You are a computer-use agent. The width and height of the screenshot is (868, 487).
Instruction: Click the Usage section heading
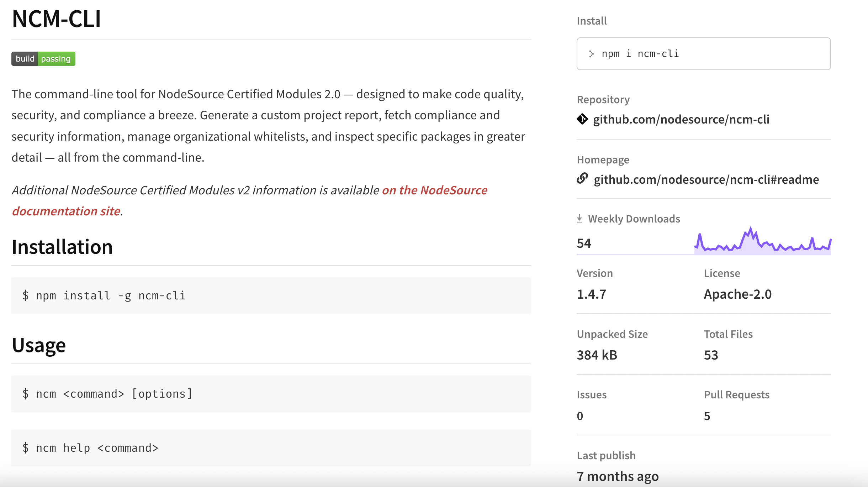(x=38, y=345)
